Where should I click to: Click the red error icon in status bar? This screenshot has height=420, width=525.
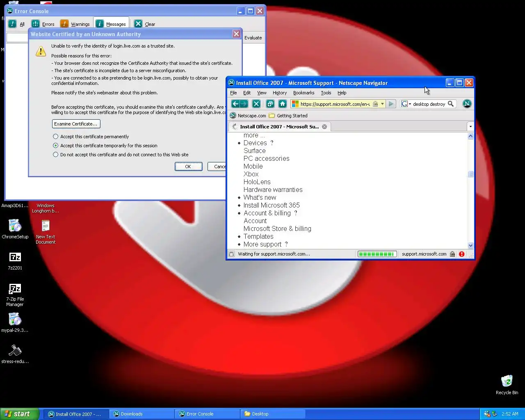(461, 254)
